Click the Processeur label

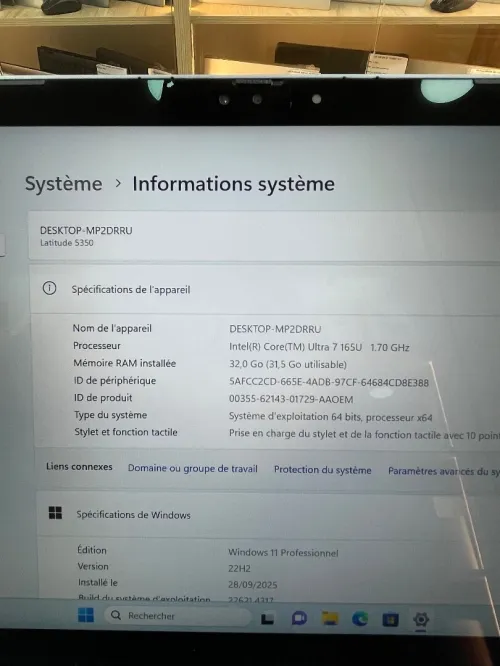point(97,346)
